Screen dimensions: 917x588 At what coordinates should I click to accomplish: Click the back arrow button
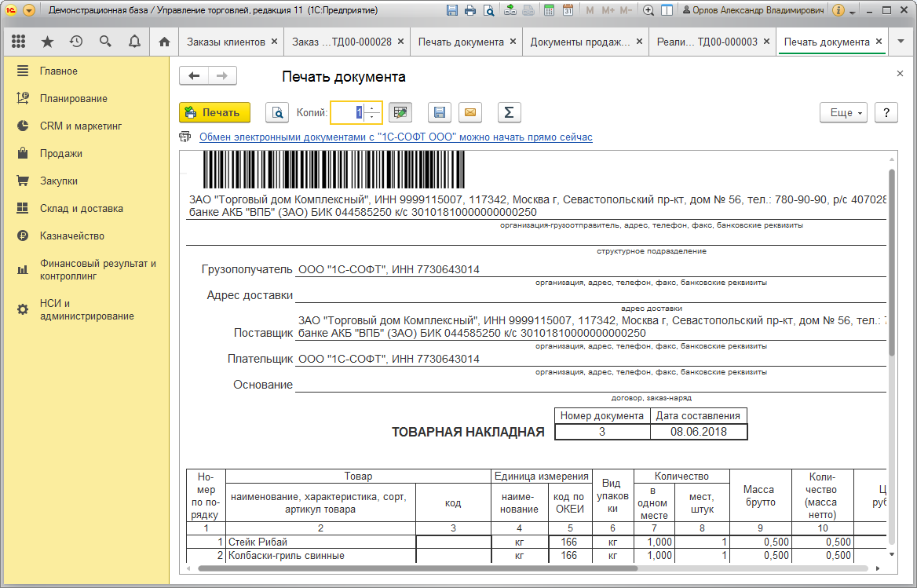pos(194,76)
